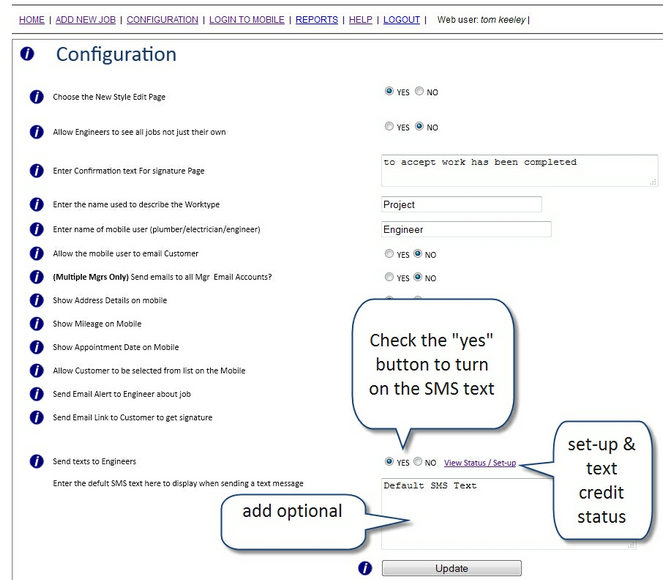
Task: Click the Update button
Action: pos(452,568)
